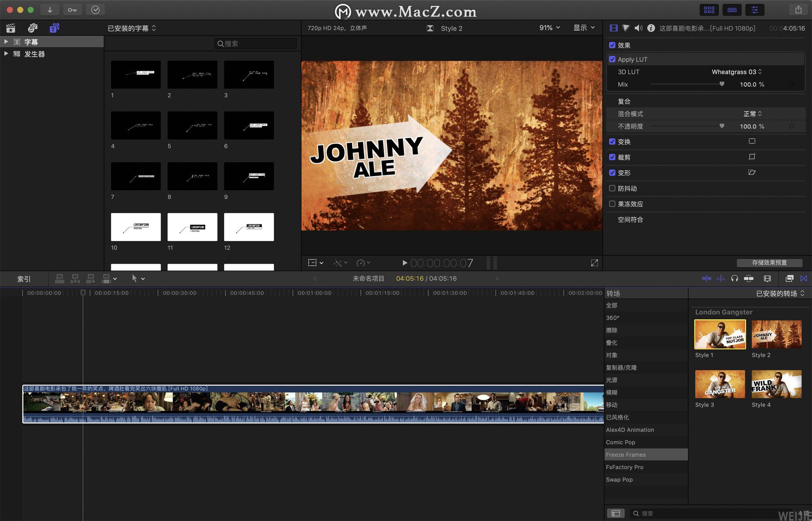Image resolution: width=812 pixels, height=521 pixels.
Task: Toggle the snapping icon in timeline
Action: (x=749, y=278)
